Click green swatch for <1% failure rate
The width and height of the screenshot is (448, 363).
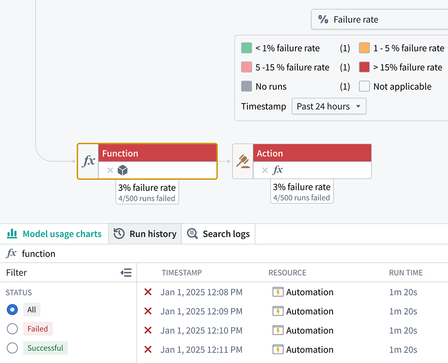coord(246,48)
